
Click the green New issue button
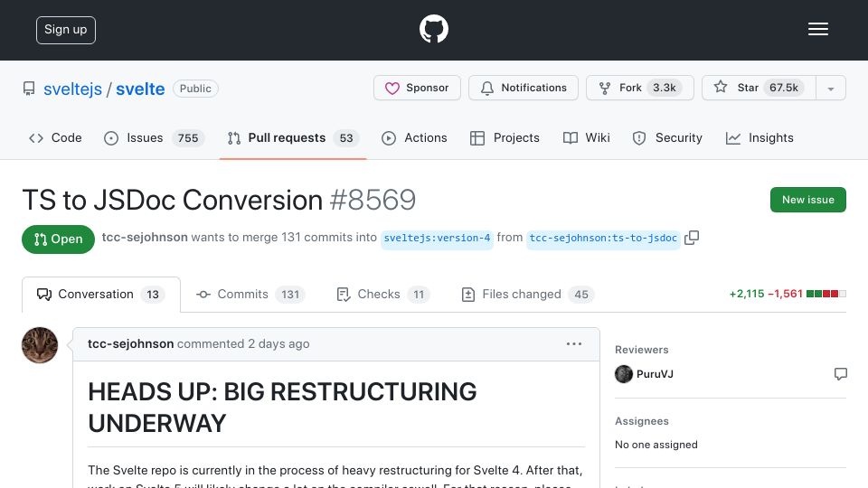(x=807, y=200)
